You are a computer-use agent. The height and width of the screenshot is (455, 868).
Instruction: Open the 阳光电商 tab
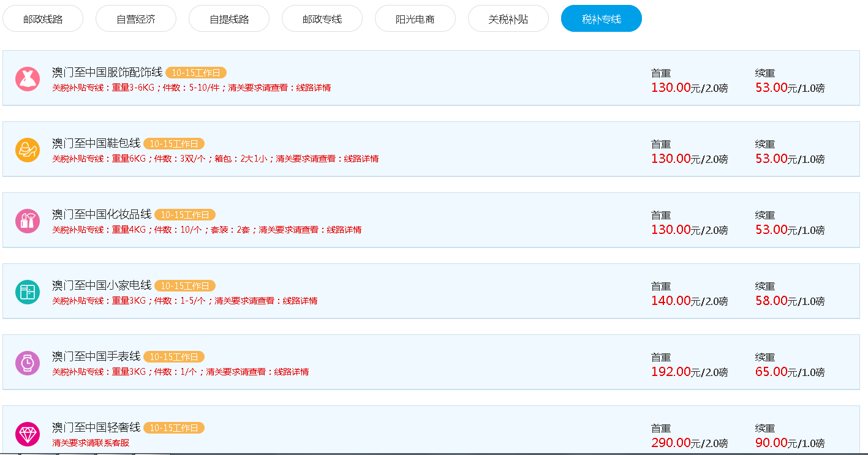[x=415, y=19]
